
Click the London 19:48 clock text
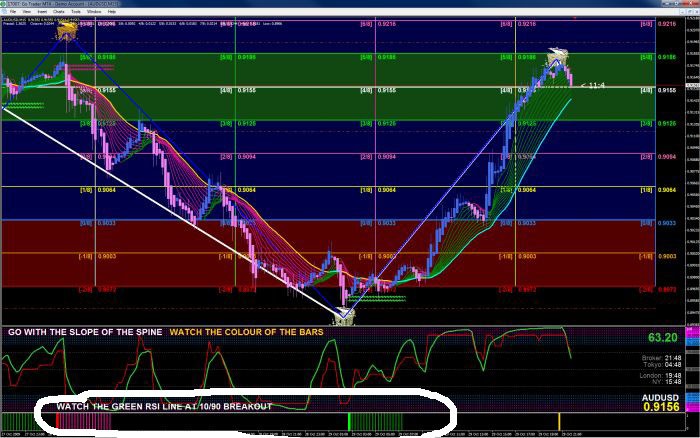click(x=660, y=375)
